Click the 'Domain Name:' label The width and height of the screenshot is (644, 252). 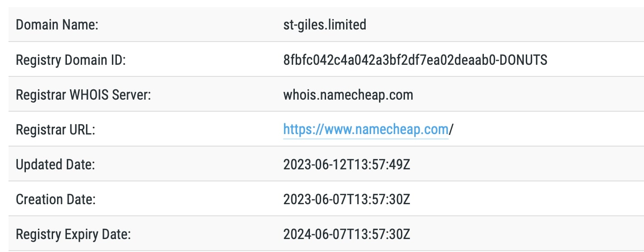[x=57, y=25]
